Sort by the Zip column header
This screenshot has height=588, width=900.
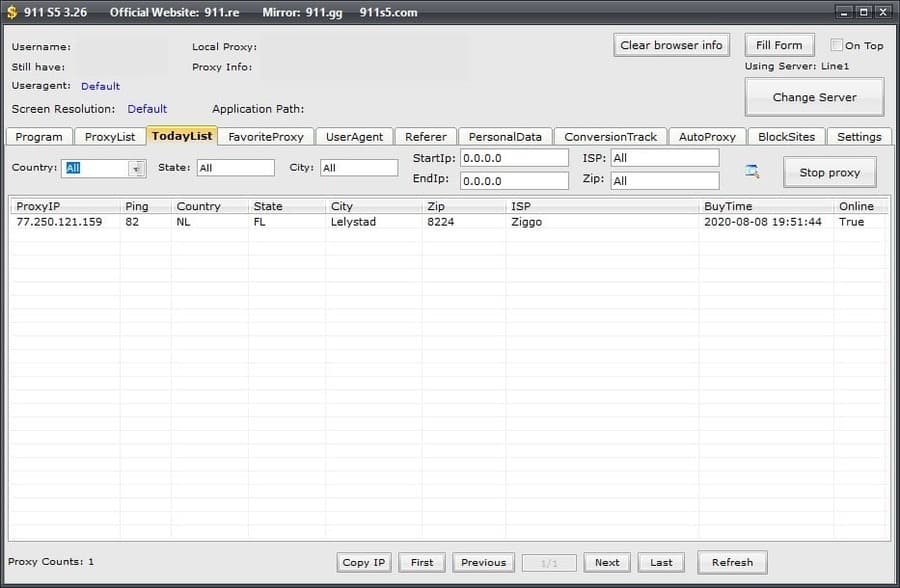click(464, 206)
